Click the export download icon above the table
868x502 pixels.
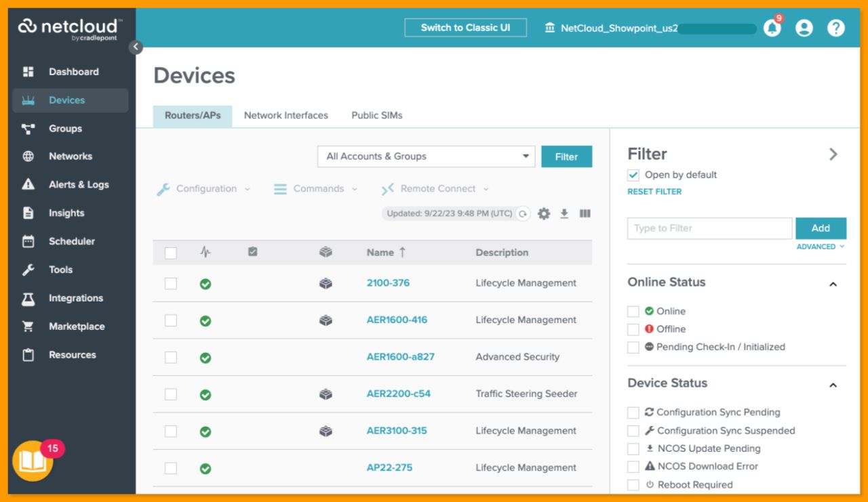[x=564, y=213]
